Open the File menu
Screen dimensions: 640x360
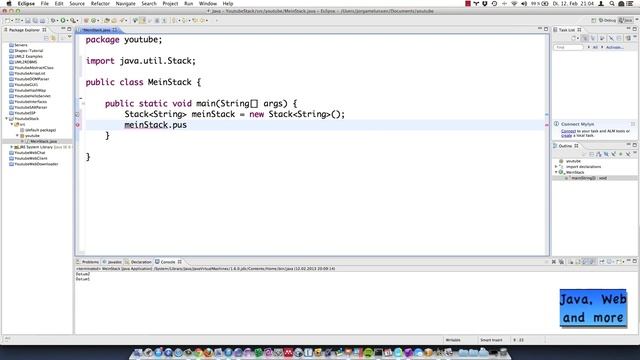click(x=44, y=3)
